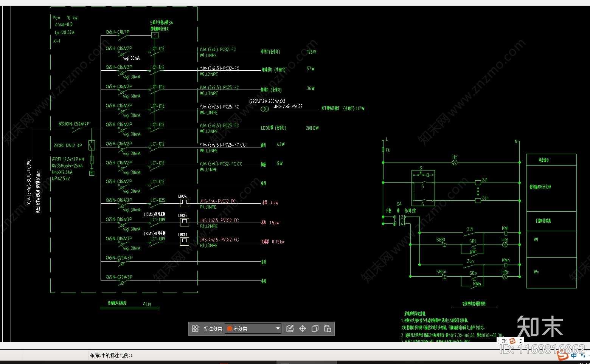This screenshot has height=364, width=590.
Task: Click the 'KMn' contactor coil label
Action: coord(506,260)
